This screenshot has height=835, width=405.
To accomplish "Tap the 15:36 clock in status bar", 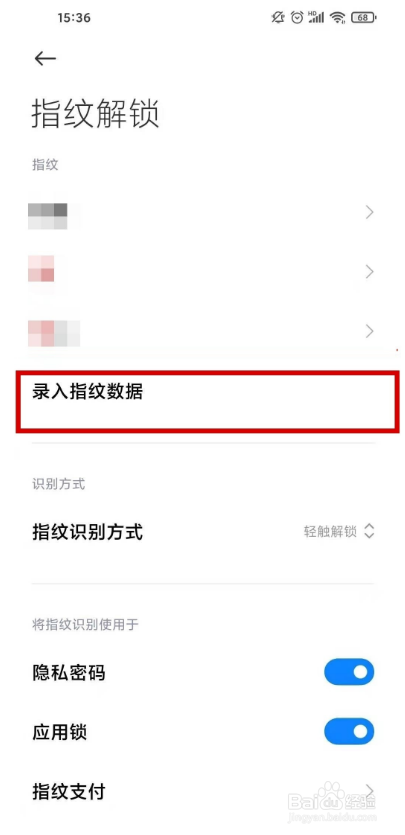I will pos(74,18).
